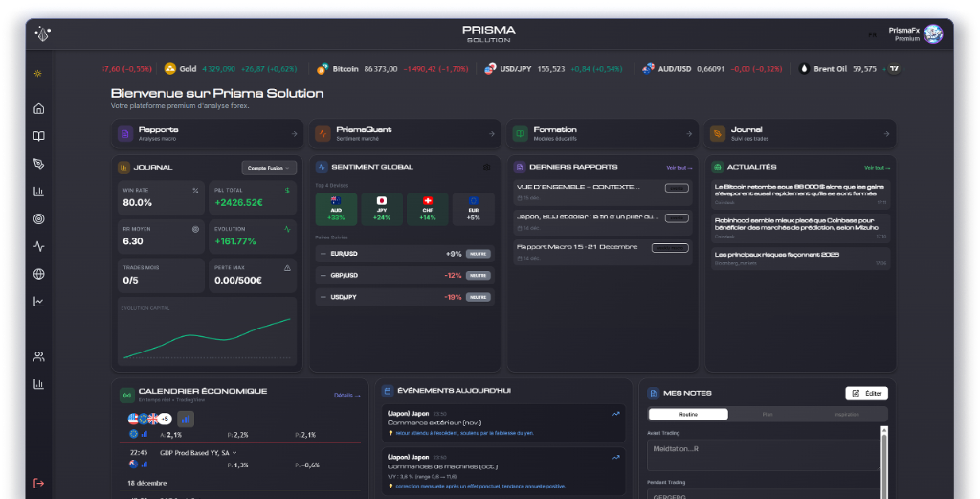Click the Evolution Capital chart
Screen dimensions: 980x499
[x=208, y=331]
